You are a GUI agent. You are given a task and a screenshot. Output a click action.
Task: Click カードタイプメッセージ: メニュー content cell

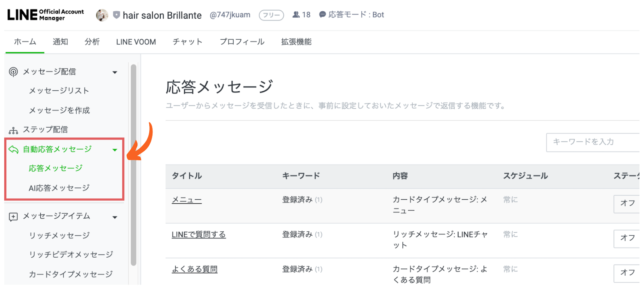[x=440, y=205]
